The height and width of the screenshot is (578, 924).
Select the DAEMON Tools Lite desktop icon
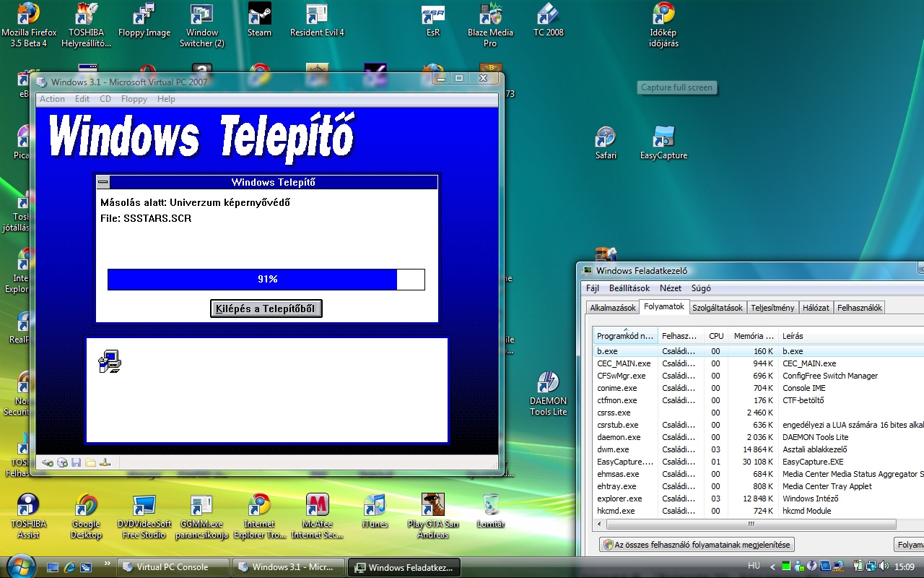[x=549, y=394]
